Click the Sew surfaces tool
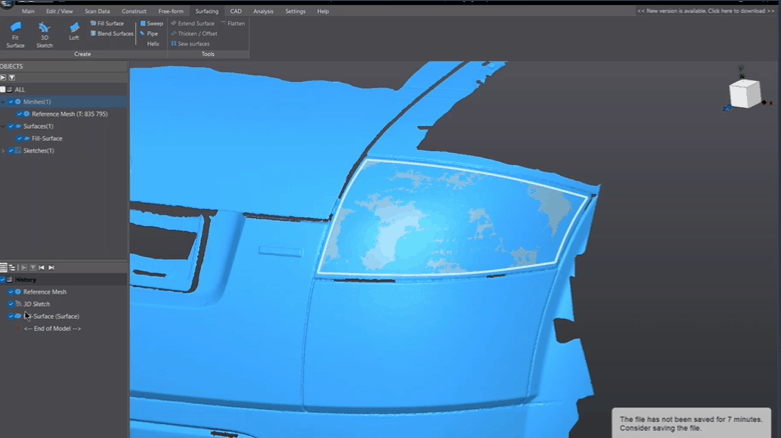This screenshot has height=438, width=781. [191, 44]
